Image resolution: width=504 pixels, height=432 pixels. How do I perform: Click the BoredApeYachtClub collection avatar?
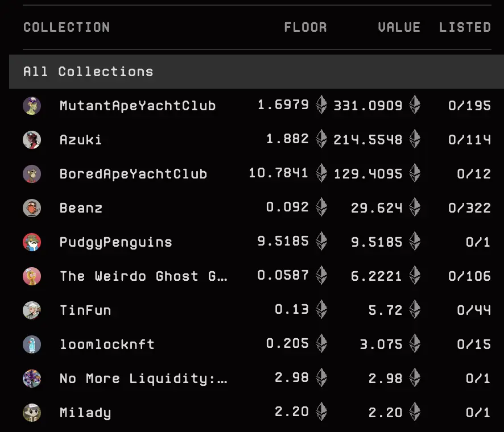(x=32, y=174)
